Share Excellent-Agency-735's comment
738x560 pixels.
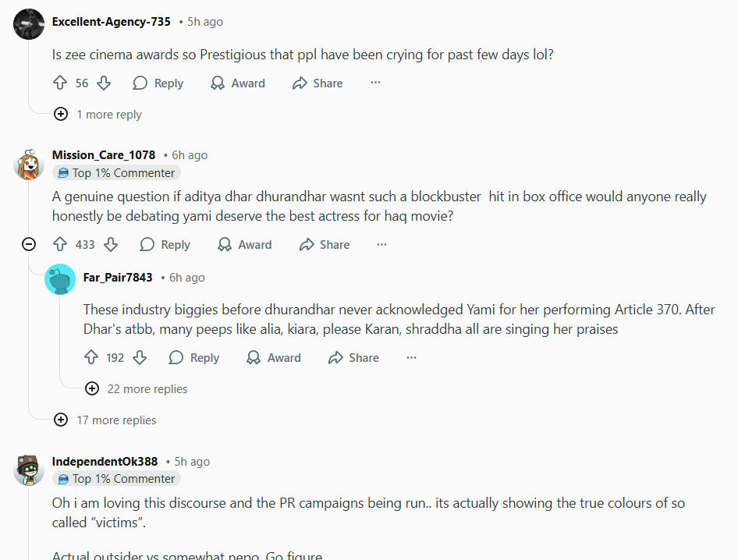point(318,83)
